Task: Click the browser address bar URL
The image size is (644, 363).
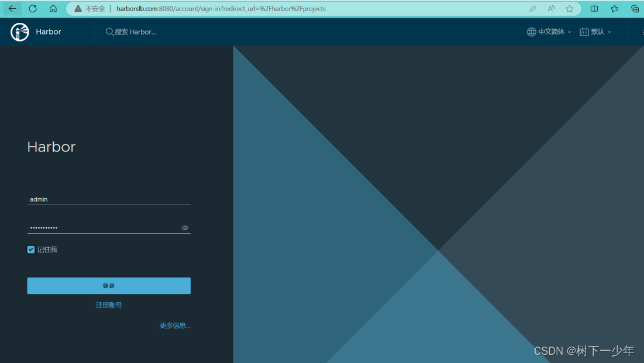Action: tap(221, 9)
